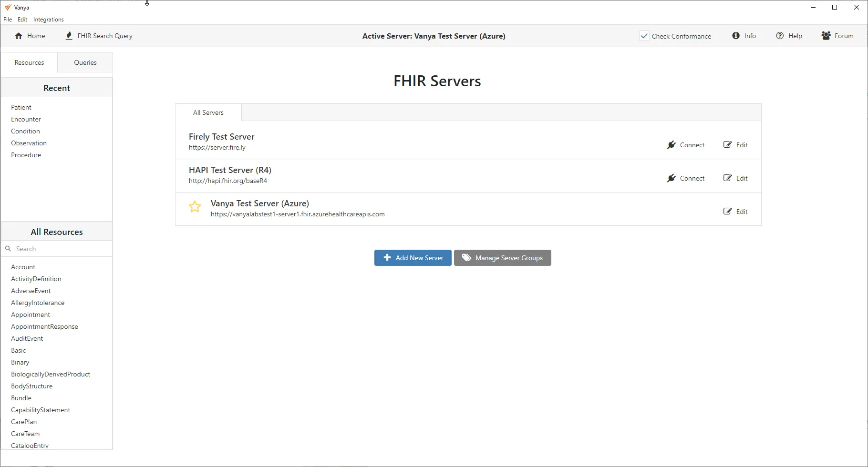
Task: Toggle the favorite star on Vanya Test Server
Action: (195, 207)
